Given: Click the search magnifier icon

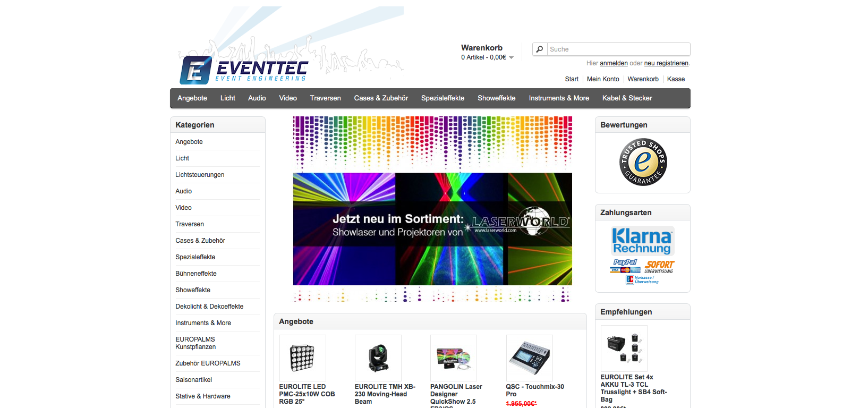Looking at the screenshot, I should tap(540, 49).
